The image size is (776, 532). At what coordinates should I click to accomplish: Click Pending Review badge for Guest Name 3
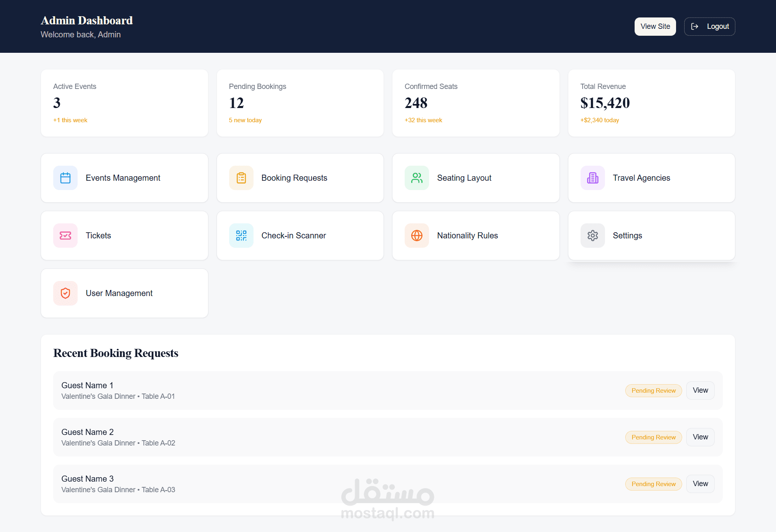(654, 484)
